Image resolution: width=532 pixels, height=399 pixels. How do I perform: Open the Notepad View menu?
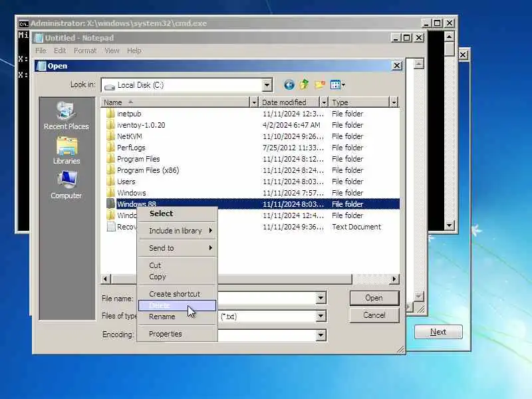[x=112, y=51]
